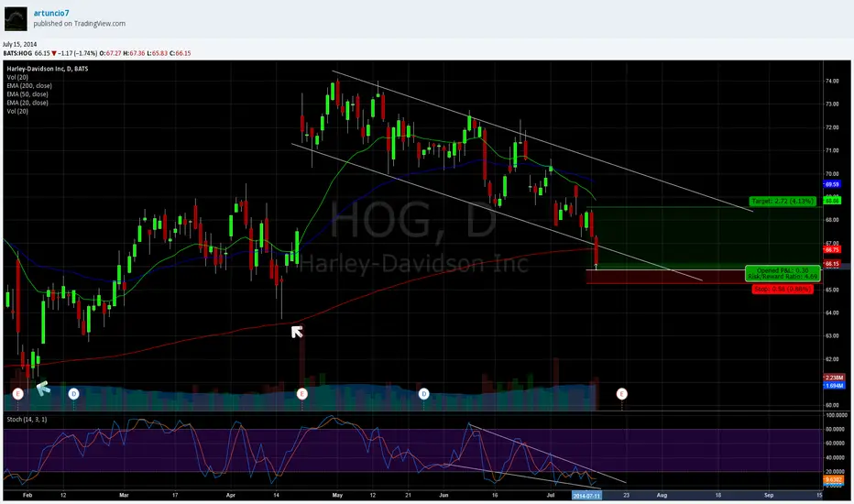The width and height of the screenshot is (854, 504).
Task: Click the red Stop 0.58 (0.88%) label
Action: tap(783, 289)
